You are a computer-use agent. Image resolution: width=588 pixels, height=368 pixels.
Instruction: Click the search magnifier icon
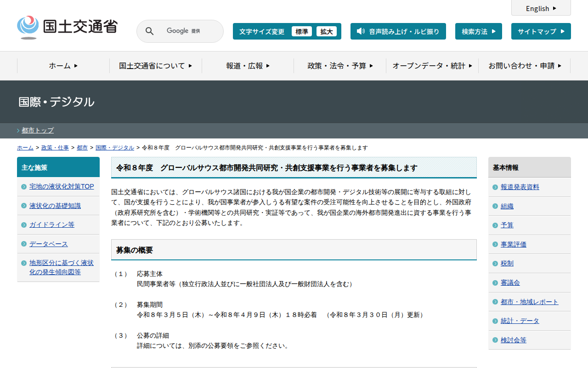(x=149, y=31)
